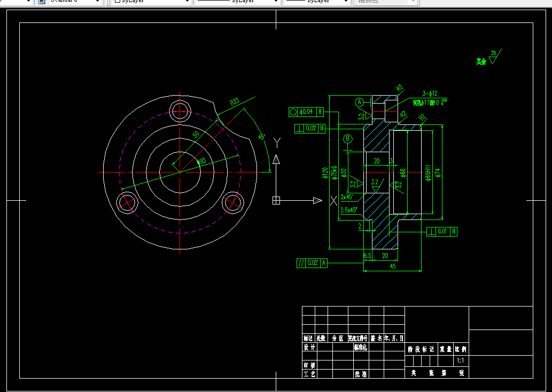Viewport: 552px width, 392px height.
Task: Select the lower-right bolt hole circle
Action: pos(233,203)
